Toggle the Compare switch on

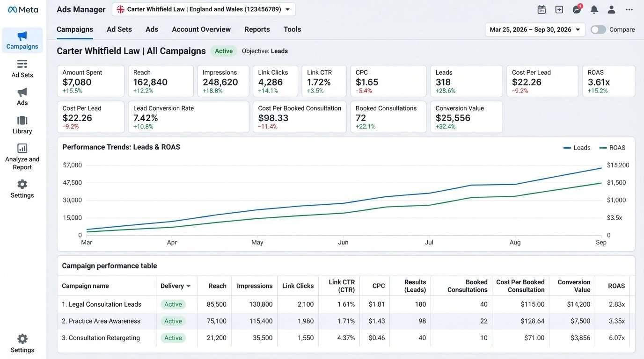[x=598, y=29]
